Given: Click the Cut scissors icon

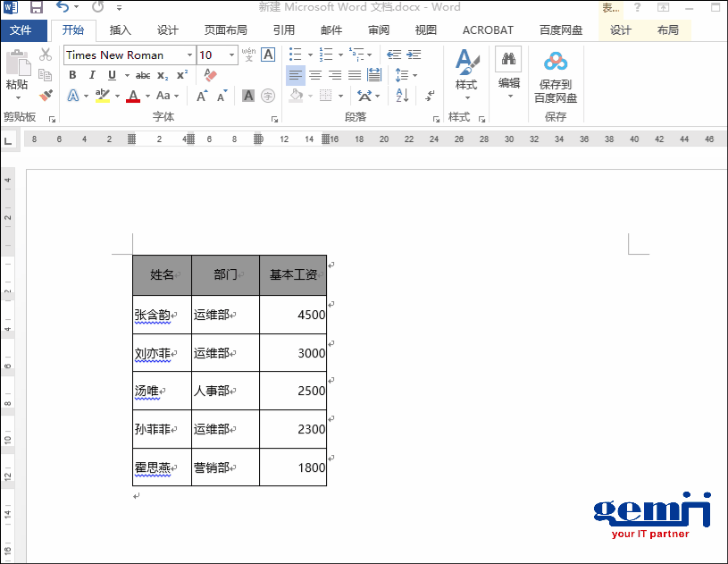Looking at the screenshot, I should click(46, 55).
